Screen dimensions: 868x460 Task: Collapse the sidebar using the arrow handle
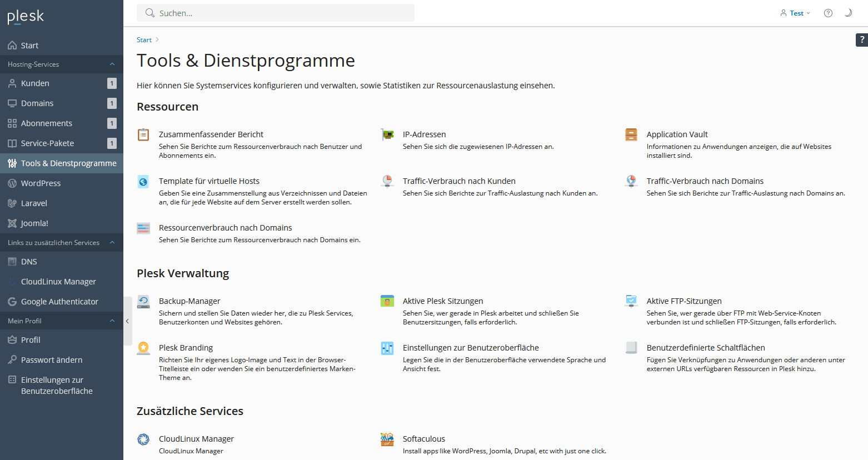[x=127, y=321]
